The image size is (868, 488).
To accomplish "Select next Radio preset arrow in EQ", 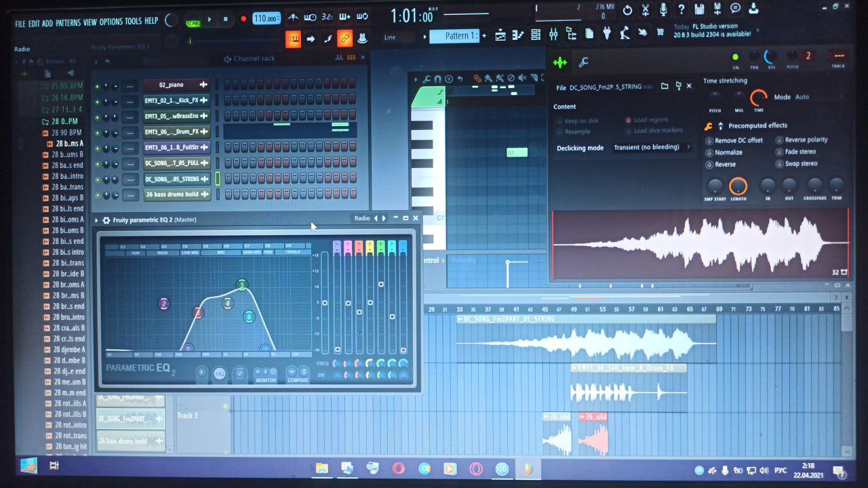I will [384, 218].
